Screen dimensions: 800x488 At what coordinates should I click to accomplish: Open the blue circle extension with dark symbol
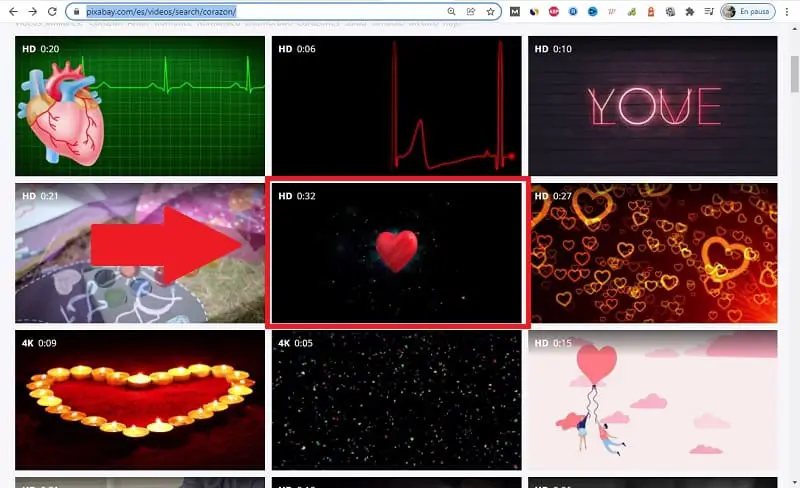pyautogui.click(x=592, y=11)
